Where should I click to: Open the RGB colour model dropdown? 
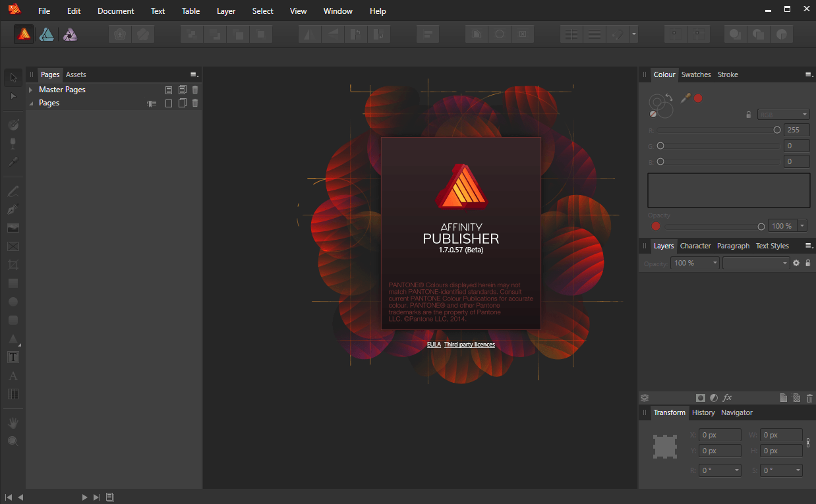[784, 115]
